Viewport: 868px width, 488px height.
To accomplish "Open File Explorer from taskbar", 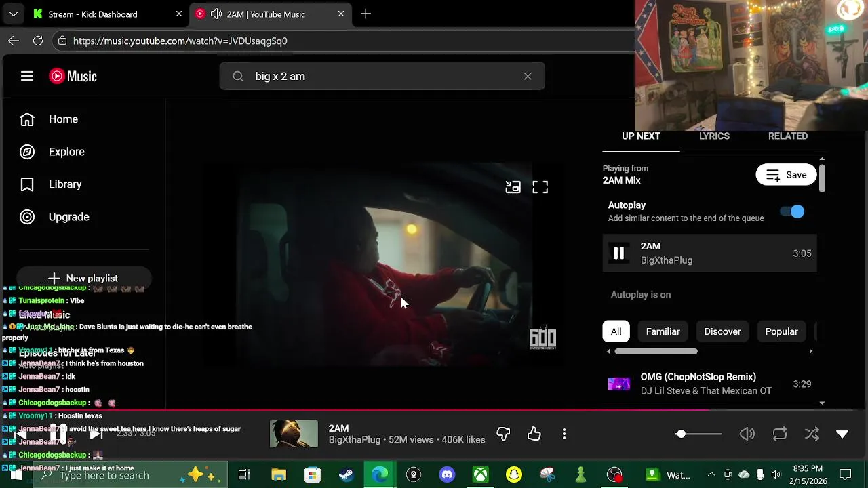I will pos(279,474).
